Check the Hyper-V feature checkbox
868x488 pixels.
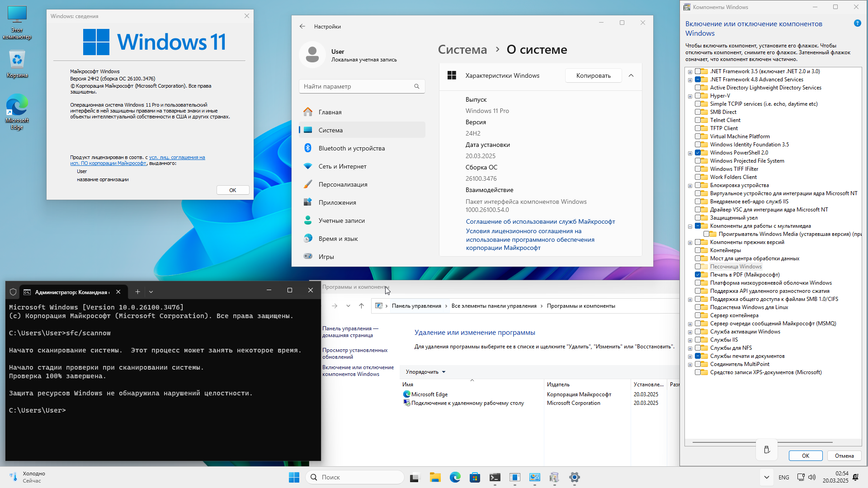pyautogui.click(x=698, y=96)
